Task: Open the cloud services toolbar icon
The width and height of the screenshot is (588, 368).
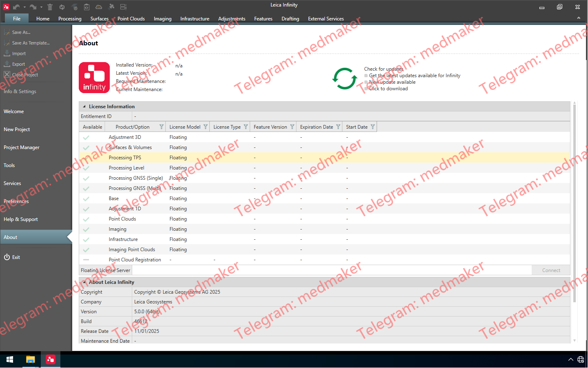Action: pyautogui.click(x=99, y=7)
